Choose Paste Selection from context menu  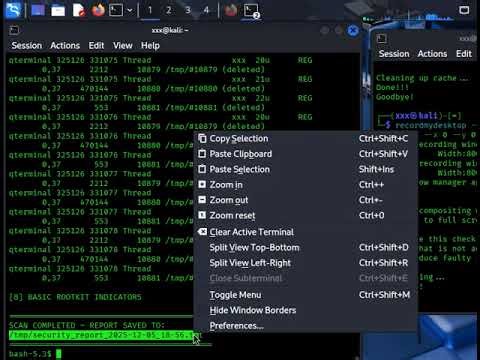point(305,169)
